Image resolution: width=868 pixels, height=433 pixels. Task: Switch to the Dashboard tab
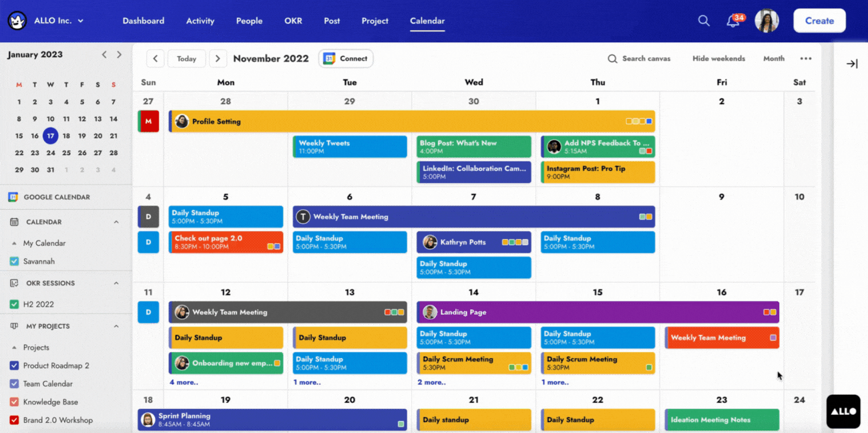(x=143, y=21)
